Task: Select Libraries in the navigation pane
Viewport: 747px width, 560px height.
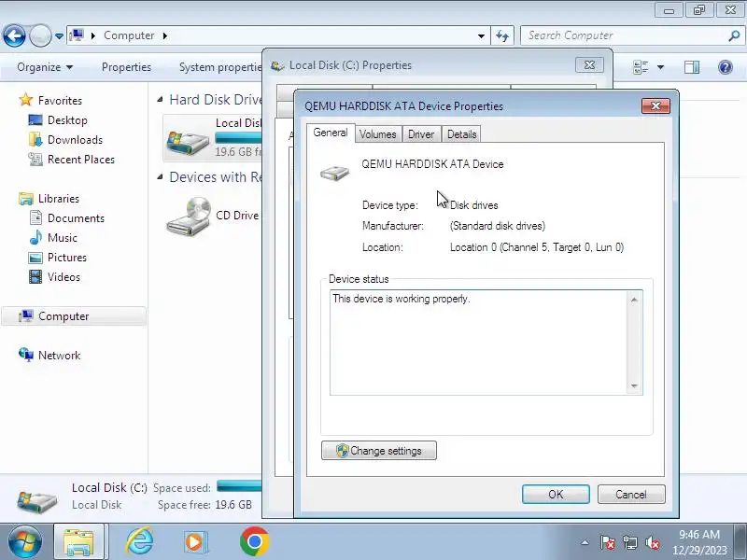Action: pyautogui.click(x=58, y=199)
